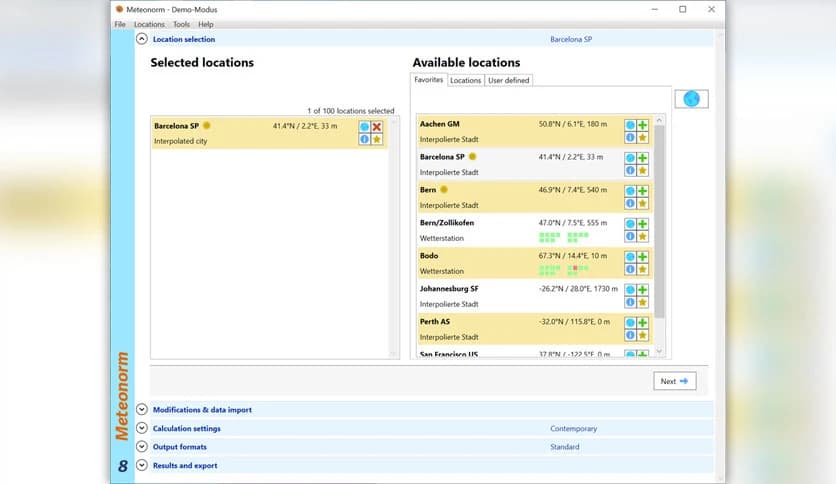
Task: Show Bodo on the map
Action: (630, 257)
